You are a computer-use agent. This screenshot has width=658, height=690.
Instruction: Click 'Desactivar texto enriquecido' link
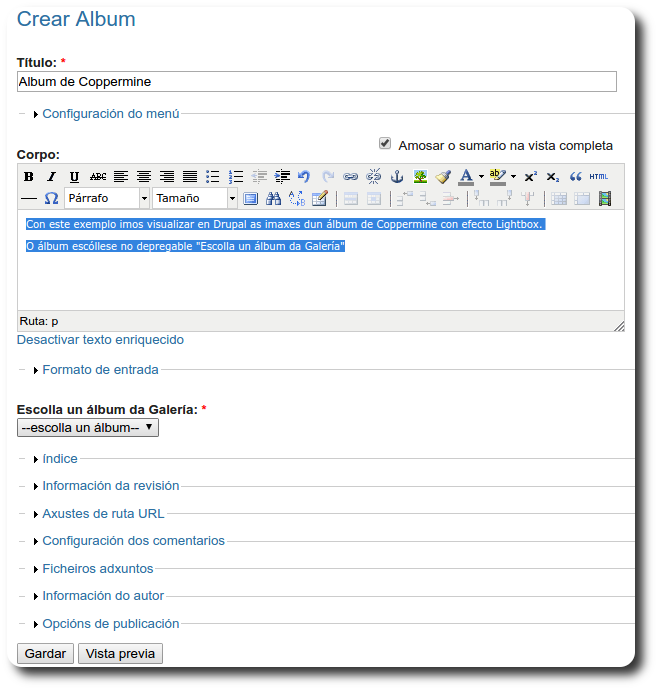(x=100, y=340)
